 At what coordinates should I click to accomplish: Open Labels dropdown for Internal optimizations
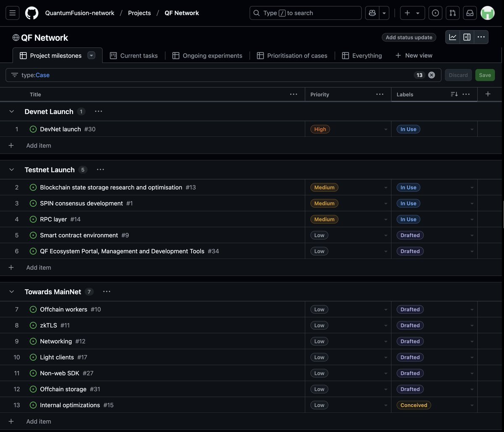(472, 406)
